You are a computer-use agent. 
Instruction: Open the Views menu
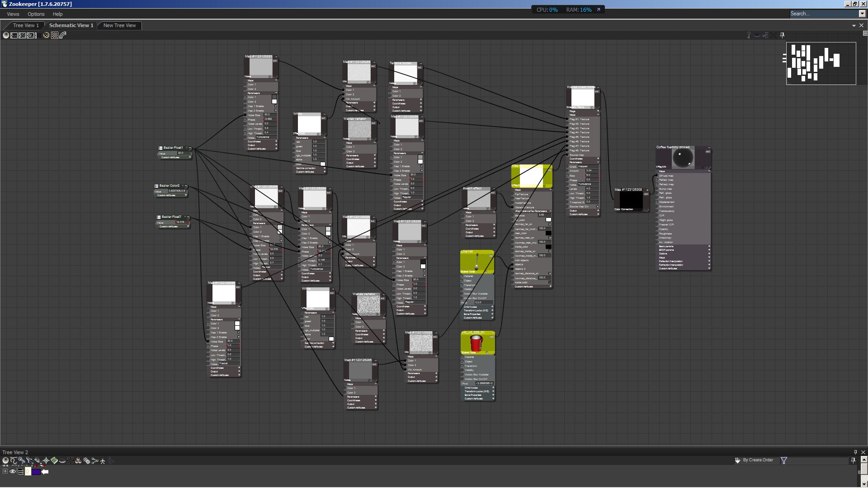tap(13, 14)
